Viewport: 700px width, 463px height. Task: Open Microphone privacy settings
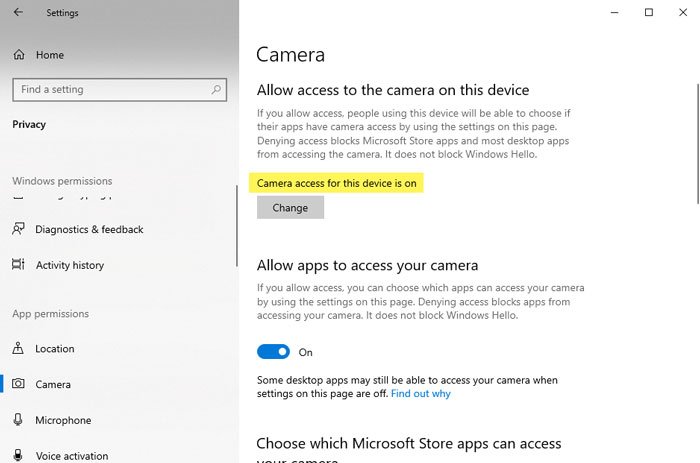click(63, 420)
